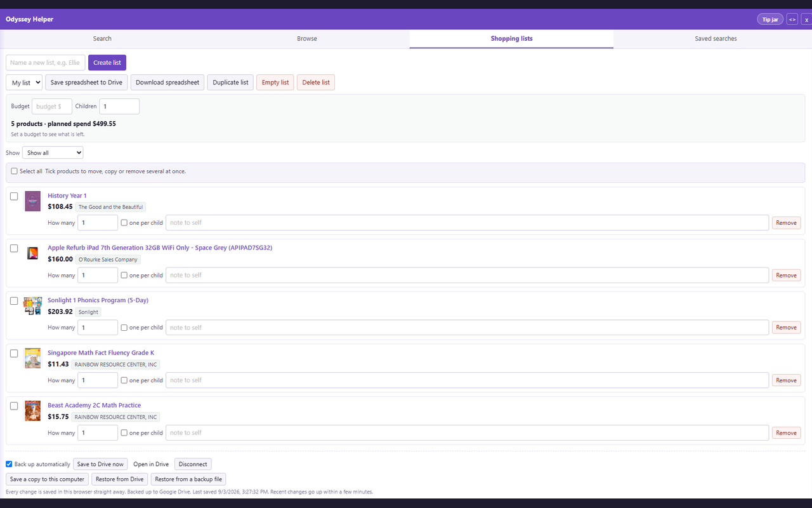Screen dimensions: 812x508
Task: Click note to self for Beast Academy
Action: pos(468,433)
